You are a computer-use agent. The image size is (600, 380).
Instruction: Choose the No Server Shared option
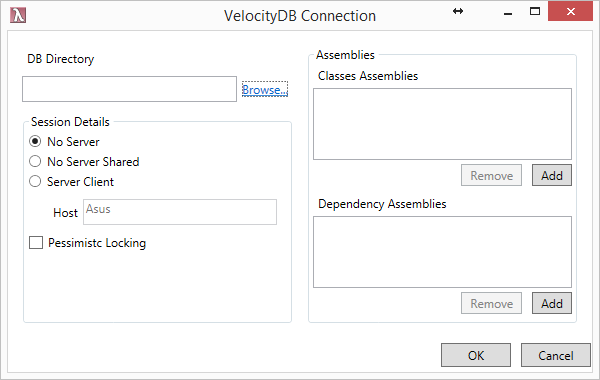coord(35,161)
